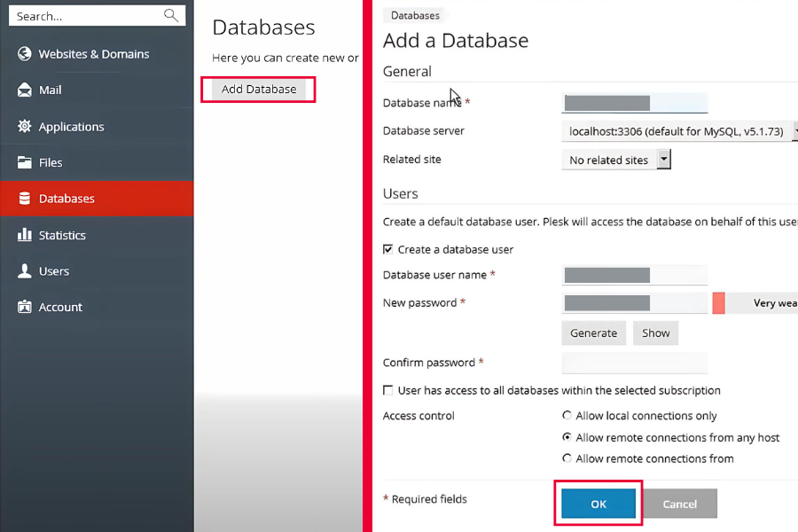Open the Database server dropdown
The width and height of the screenshot is (798, 532).
tap(680, 131)
